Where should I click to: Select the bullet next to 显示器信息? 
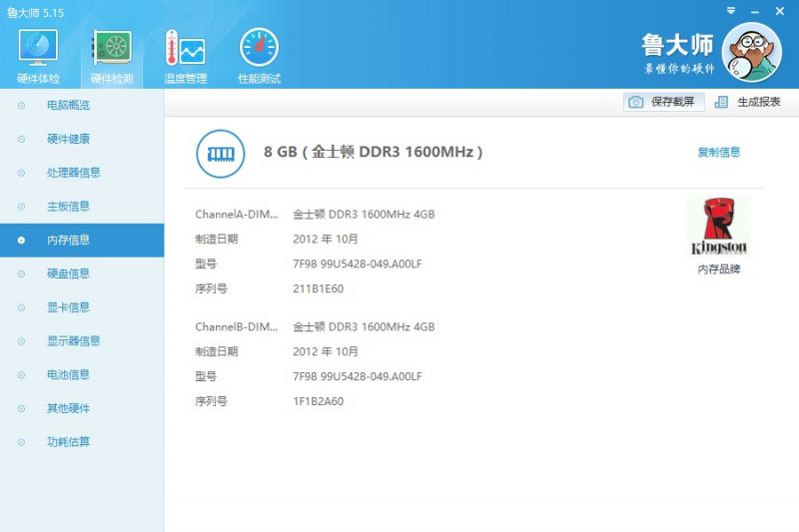click(21, 341)
